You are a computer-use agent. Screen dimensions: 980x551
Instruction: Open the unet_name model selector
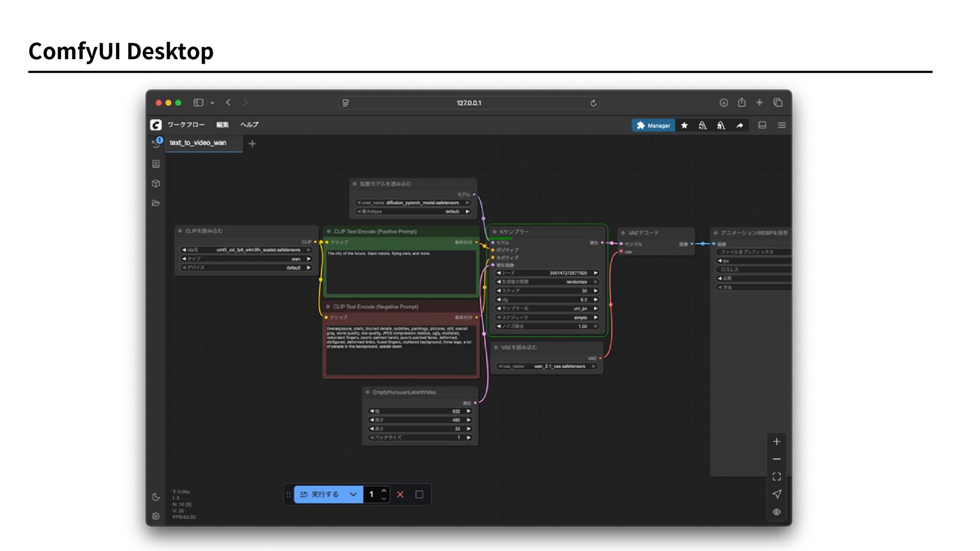pos(413,203)
